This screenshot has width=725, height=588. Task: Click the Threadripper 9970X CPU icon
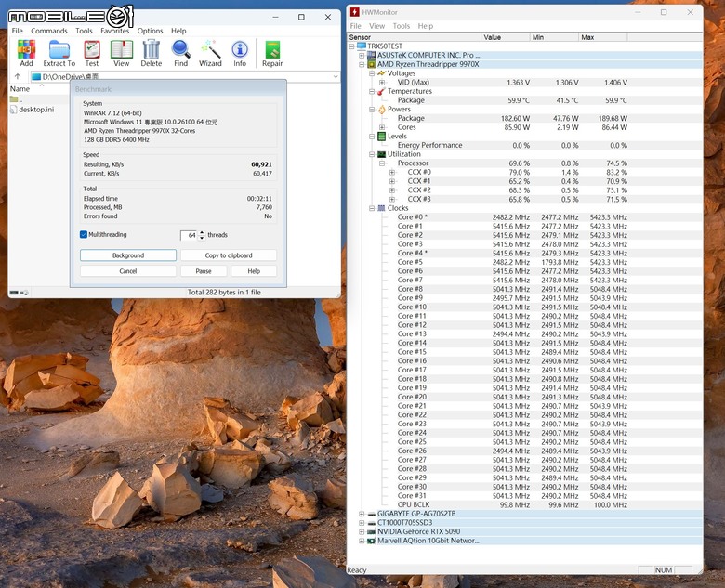(371, 64)
